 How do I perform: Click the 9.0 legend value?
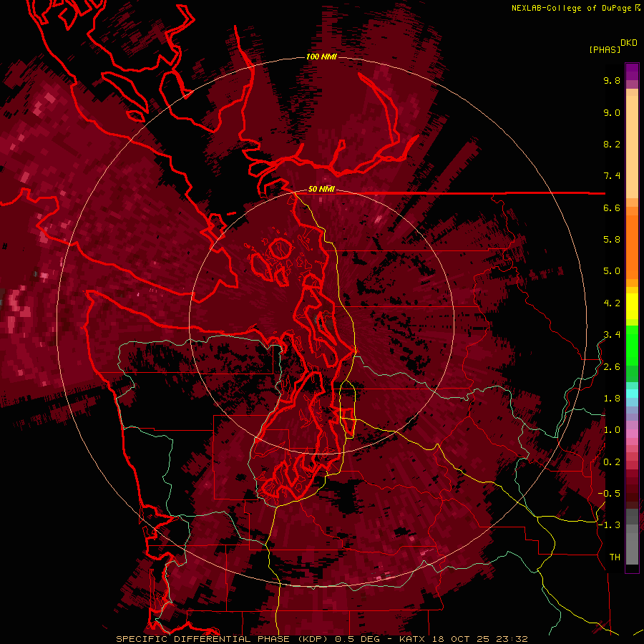(612, 112)
